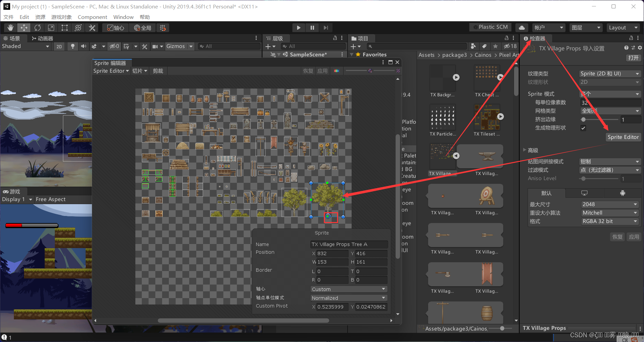Open the Gizmos dropdown arrow
Screen dimensions: 644x342
point(191,46)
